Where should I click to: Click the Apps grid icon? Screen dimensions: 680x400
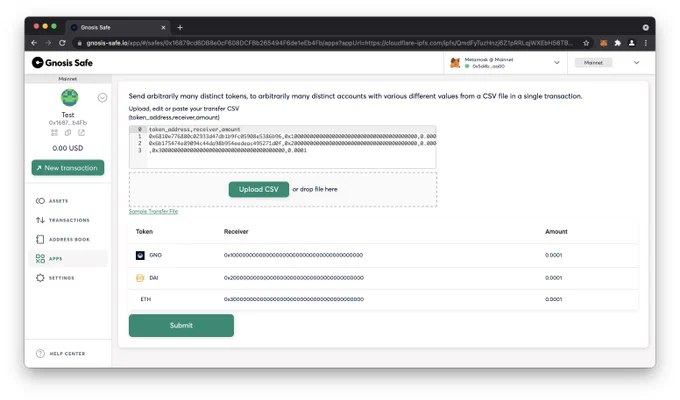[40, 259]
